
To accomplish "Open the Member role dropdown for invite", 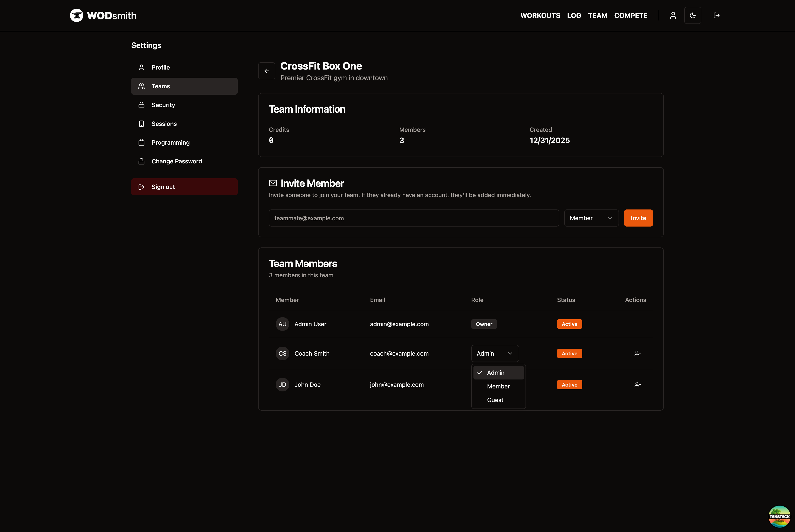I will pyautogui.click(x=591, y=218).
